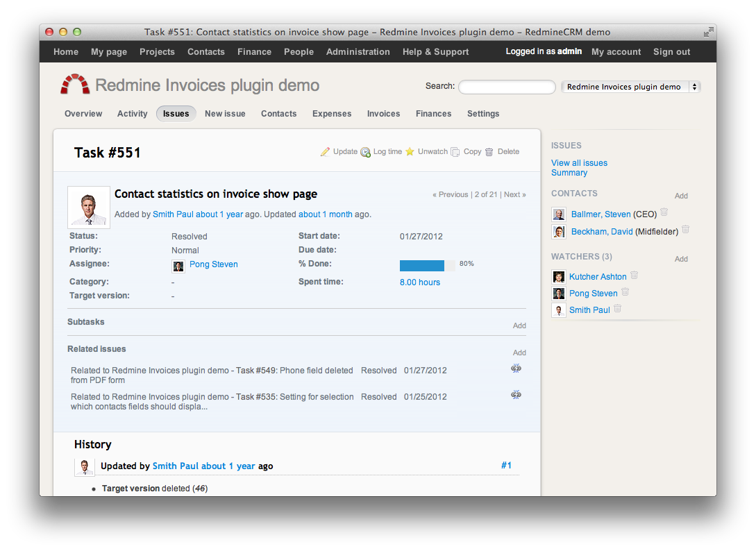Add a subtask using the Add link
Viewport: 756px width, 551px height.
(x=519, y=325)
